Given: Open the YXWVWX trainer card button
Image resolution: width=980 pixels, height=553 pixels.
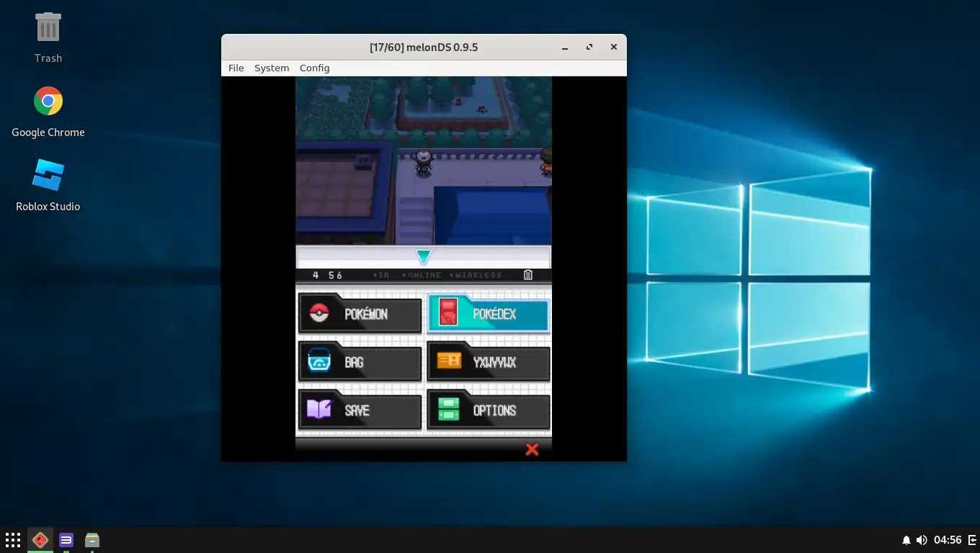Looking at the screenshot, I should click(x=489, y=362).
